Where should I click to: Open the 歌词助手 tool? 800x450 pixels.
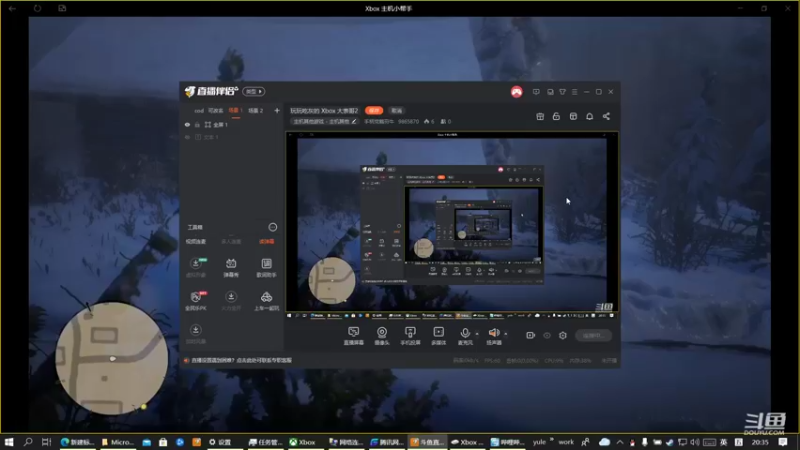click(266, 267)
